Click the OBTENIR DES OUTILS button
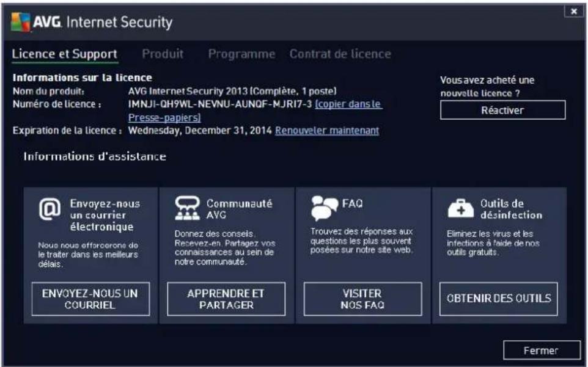Viewport: 588px width, 367px height. pyautogui.click(x=498, y=299)
